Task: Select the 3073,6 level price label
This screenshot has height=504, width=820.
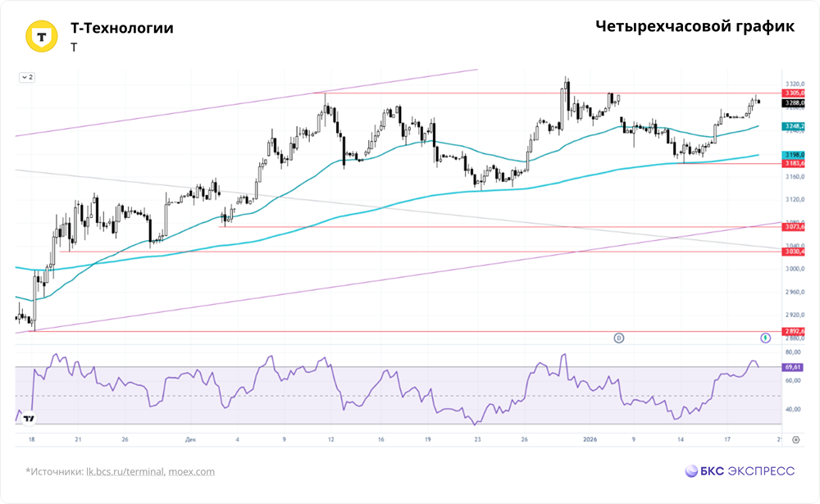Action: tap(793, 227)
